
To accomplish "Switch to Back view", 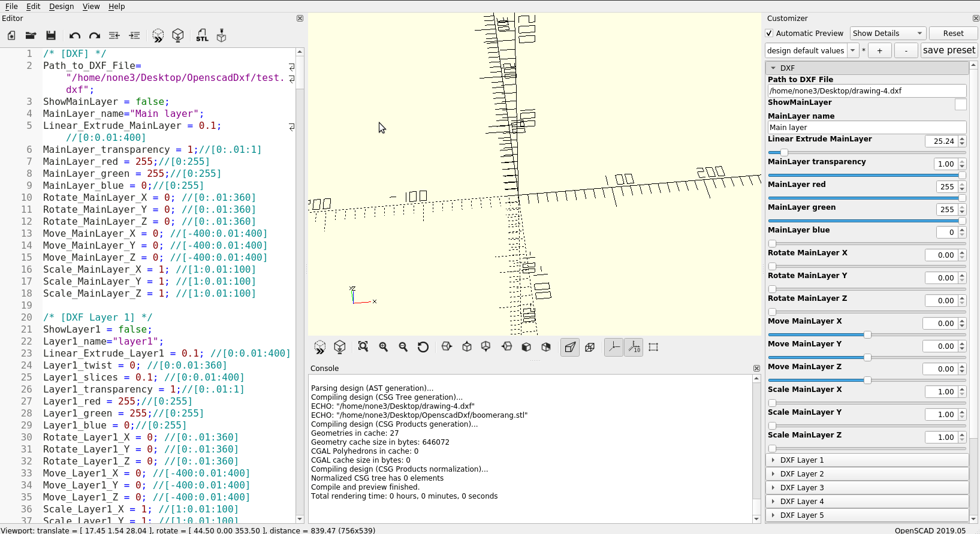I will coord(546,347).
